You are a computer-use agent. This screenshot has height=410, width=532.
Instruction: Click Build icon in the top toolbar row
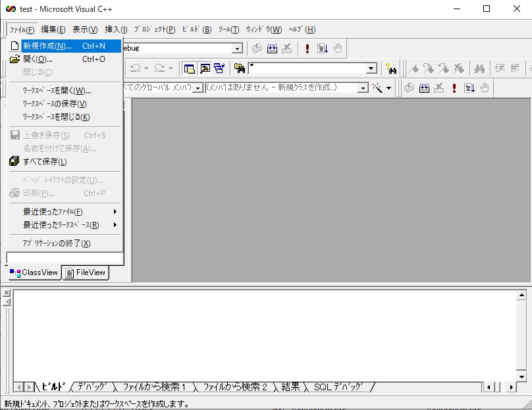click(x=272, y=49)
